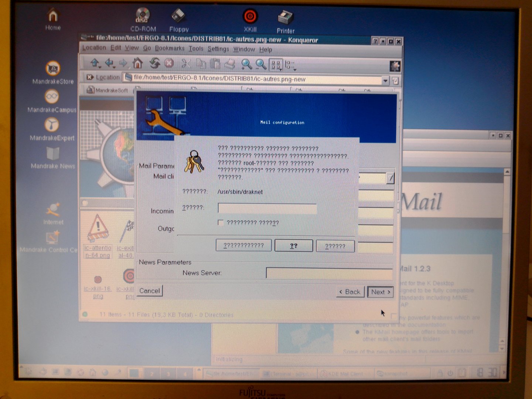Viewport: 532px width, 399px height.
Task: Click KMail window's scrollbar up arrow
Action: click(507, 172)
